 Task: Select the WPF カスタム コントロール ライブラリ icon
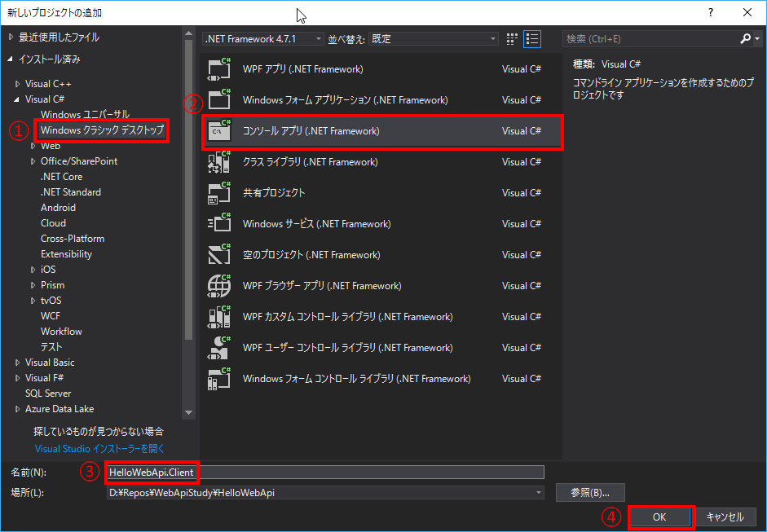tap(218, 317)
